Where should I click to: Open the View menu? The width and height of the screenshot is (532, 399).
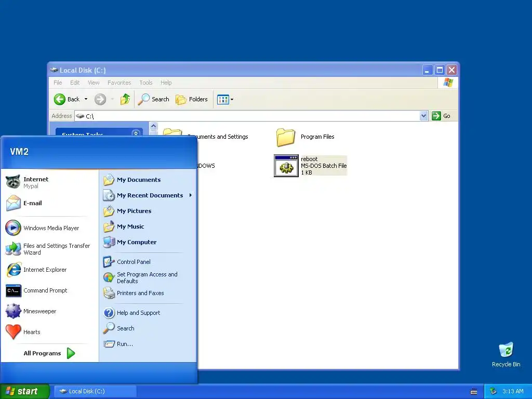(x=94, y=83)
